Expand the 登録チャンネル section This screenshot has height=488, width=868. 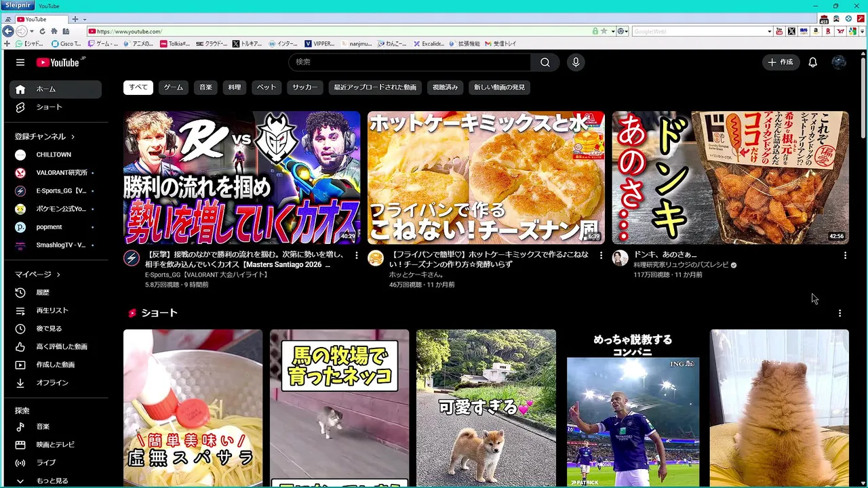45,136
